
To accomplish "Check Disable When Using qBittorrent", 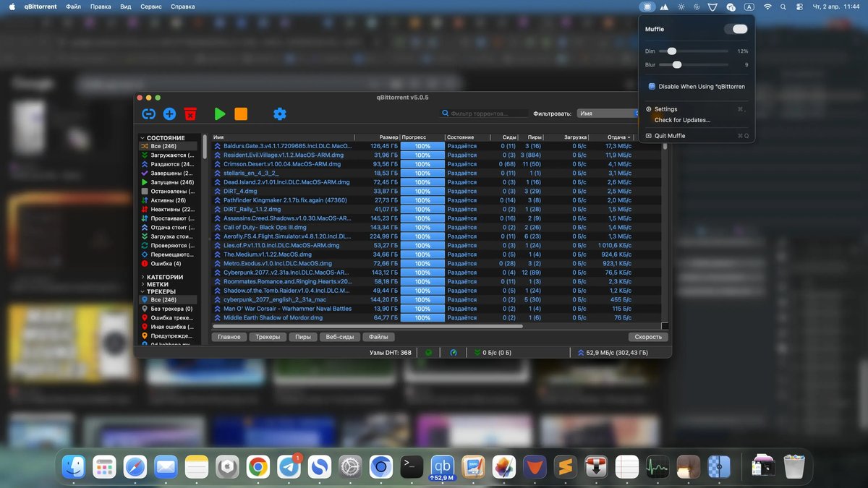I will (653, 86).
